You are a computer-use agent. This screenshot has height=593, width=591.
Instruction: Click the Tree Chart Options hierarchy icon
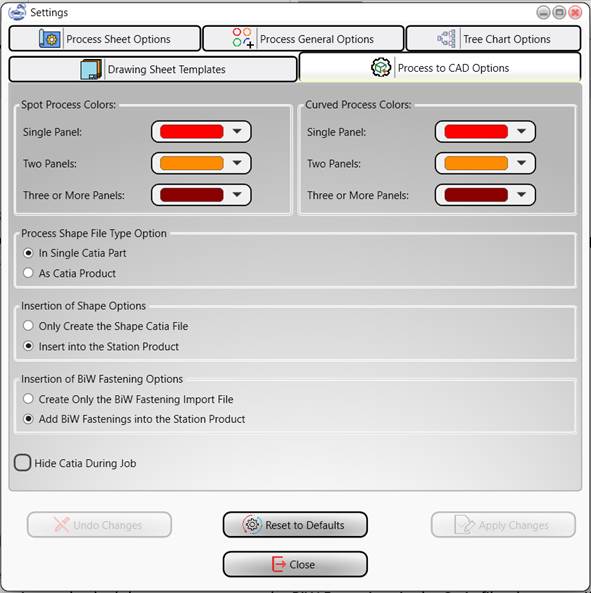(x=446, y=39)
